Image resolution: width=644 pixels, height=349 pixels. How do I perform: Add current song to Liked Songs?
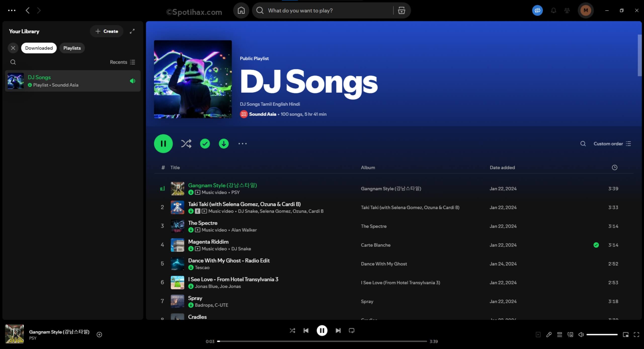click(x=99, y=335)
